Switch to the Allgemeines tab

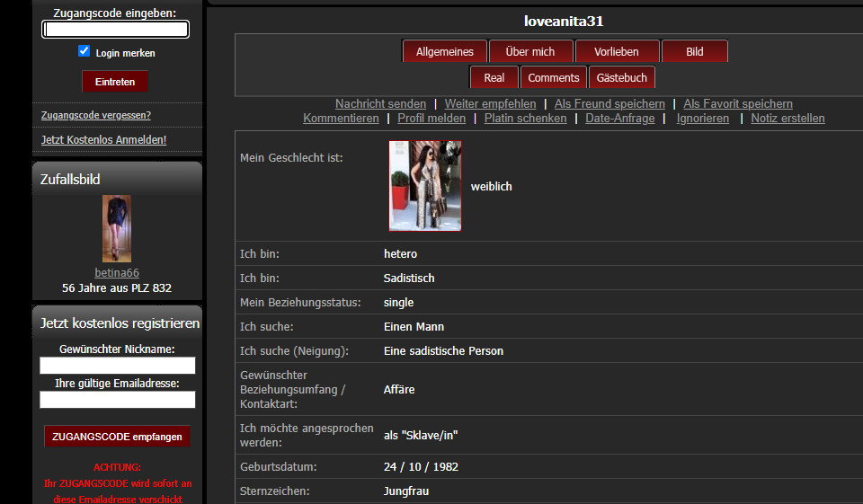pos(444,52)
